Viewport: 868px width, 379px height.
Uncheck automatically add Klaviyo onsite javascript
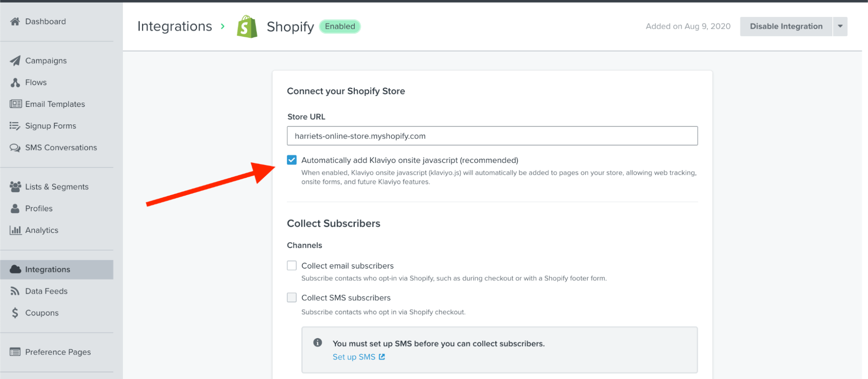292,160
